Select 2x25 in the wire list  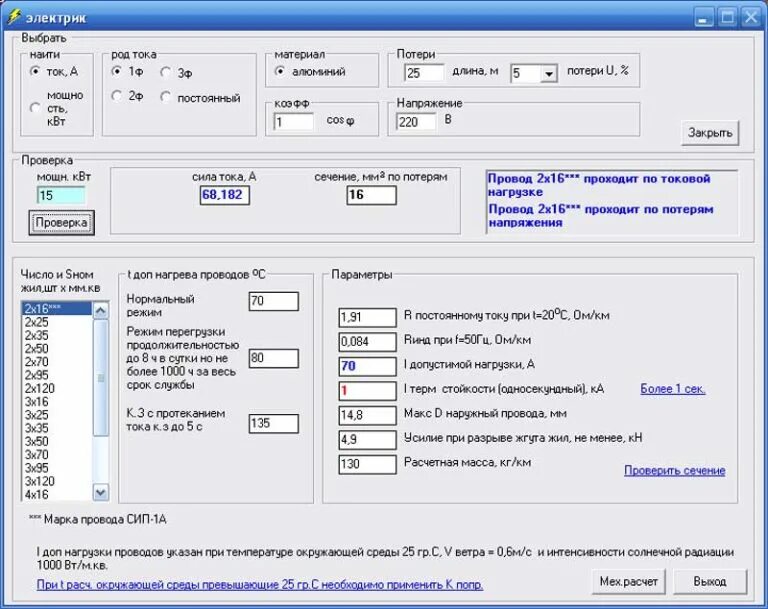click(57, 322)
